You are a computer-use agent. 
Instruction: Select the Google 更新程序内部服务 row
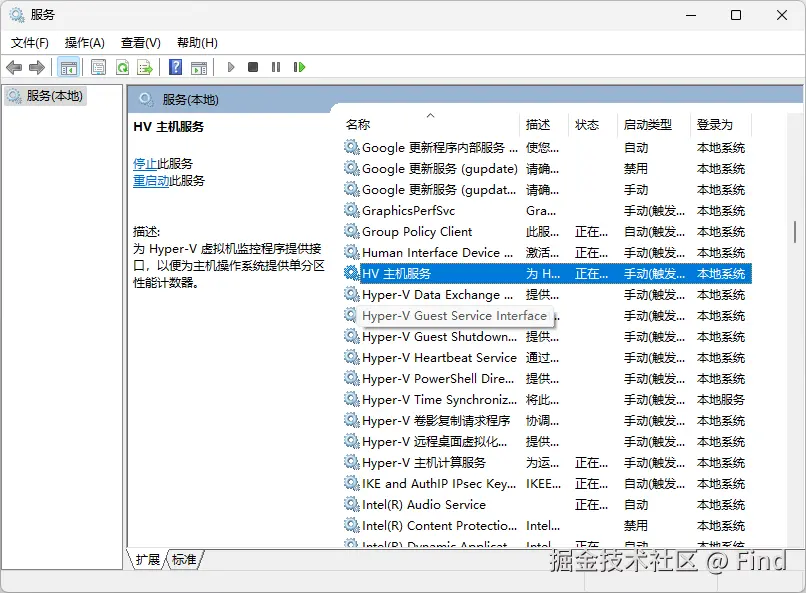(547, 148)
